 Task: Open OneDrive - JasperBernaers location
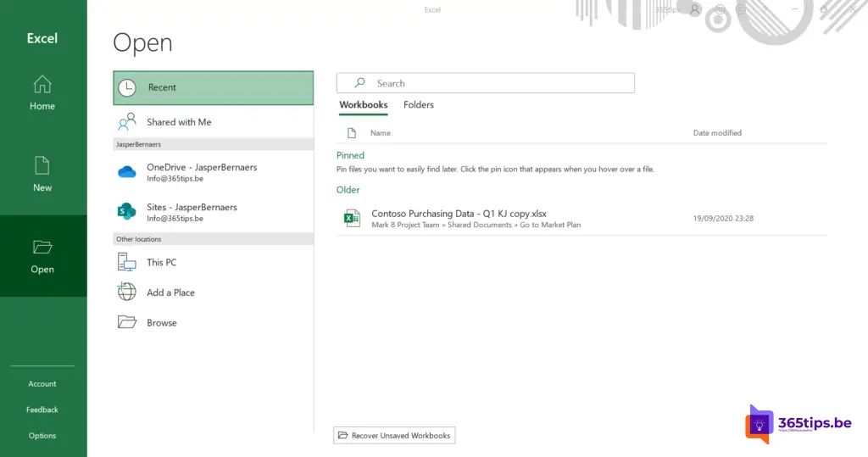(213, 172)
